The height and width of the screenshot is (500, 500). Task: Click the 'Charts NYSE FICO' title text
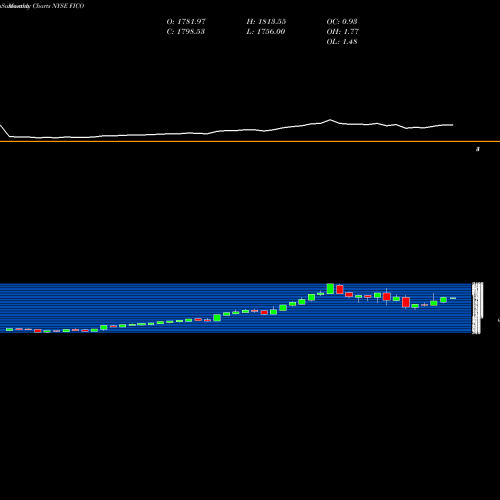[x=58, y=6]
